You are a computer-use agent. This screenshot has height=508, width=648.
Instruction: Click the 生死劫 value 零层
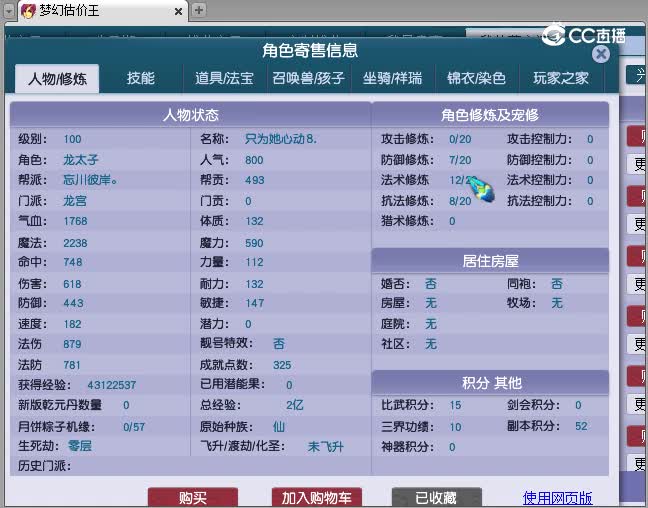[80, 446]
